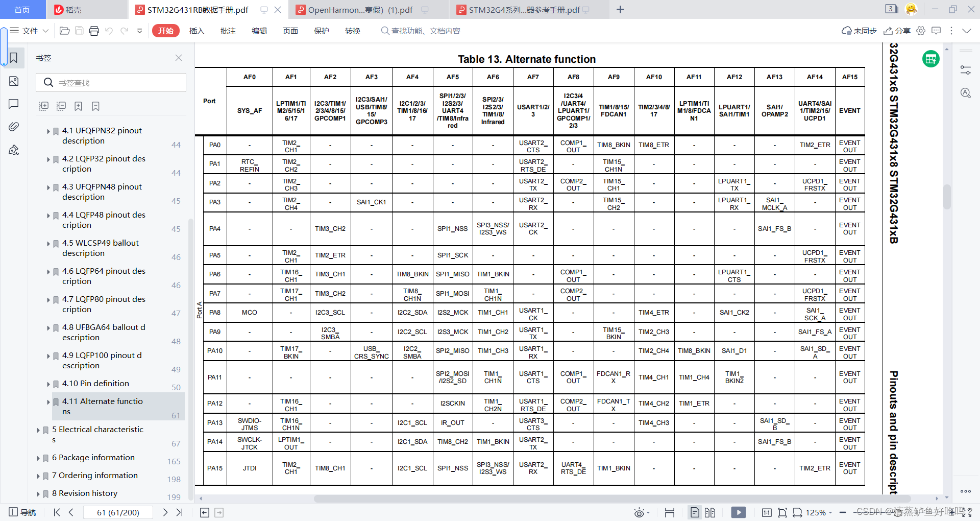
Task: Open the bookmarks panel icon
Action: (x=14, y=58)
